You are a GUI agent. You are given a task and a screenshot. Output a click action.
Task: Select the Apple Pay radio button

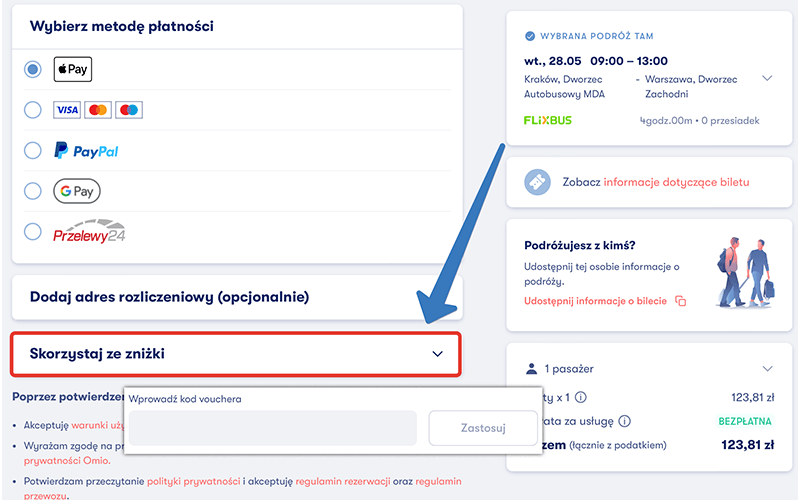tap(33, 69)
